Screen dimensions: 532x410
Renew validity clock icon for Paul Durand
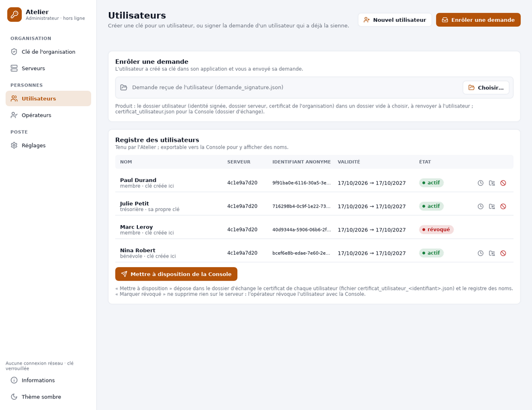pos(480,183)
